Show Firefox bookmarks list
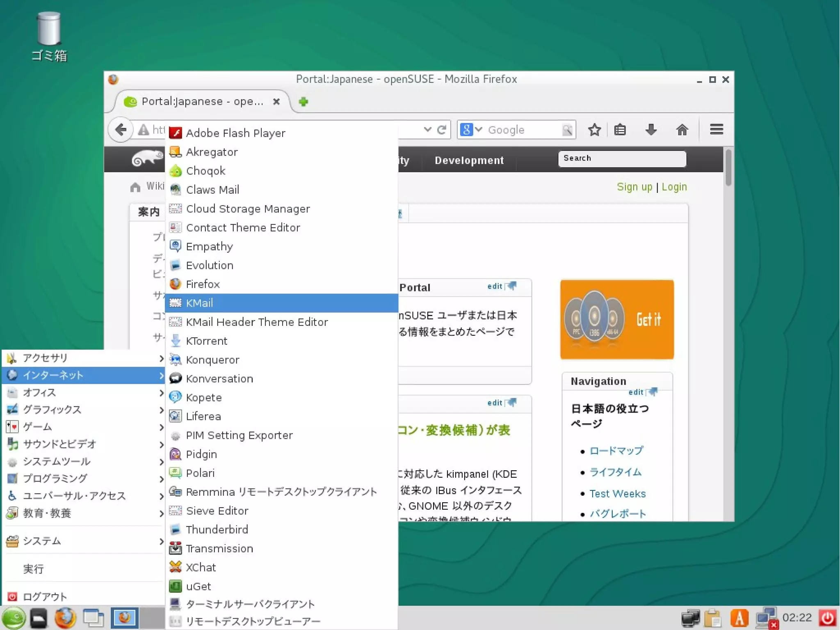Viewport: 840px width, 630px height. coord(620,130)
